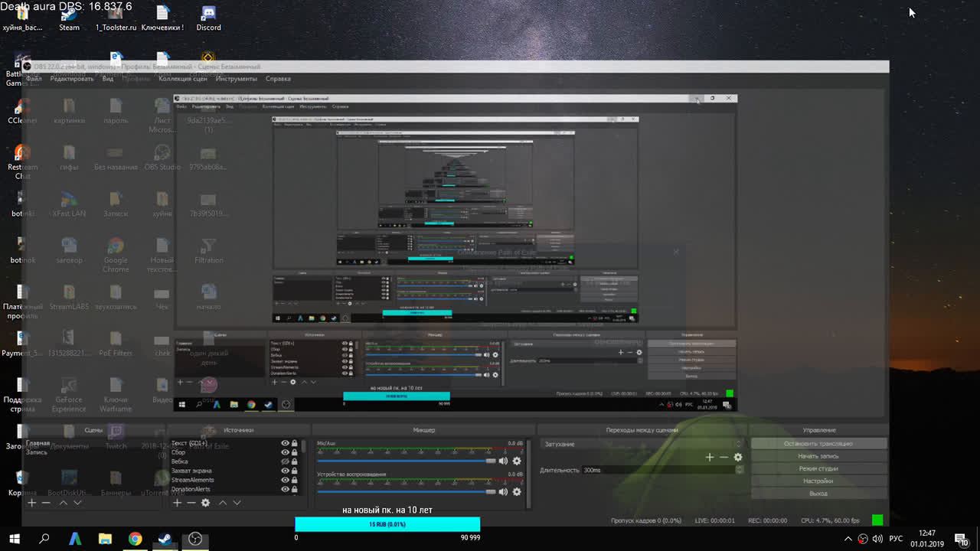Open File Explorer from the taskbar
This screenshot has width=980, height=551.
tap(105, 539)
